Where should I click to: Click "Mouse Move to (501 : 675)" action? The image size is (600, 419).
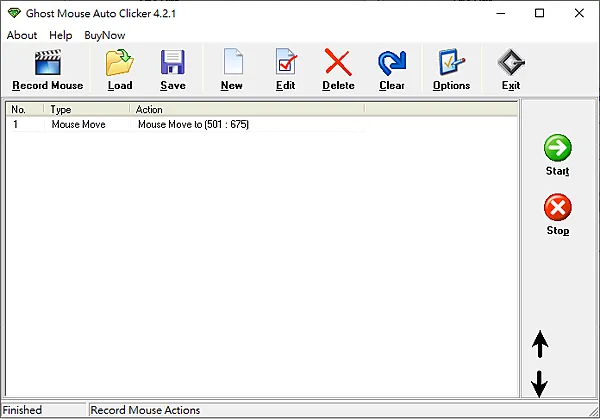point(193,124)
